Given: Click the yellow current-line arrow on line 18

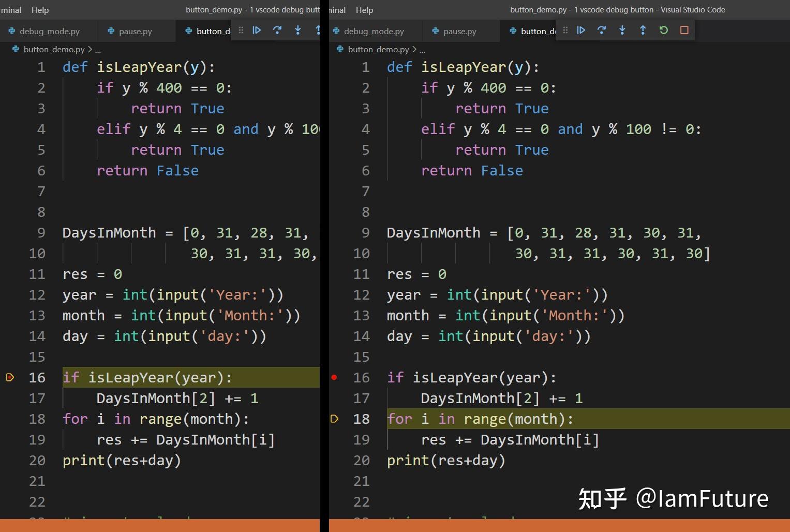Looking at the screenshot, I should click(335, 419).
